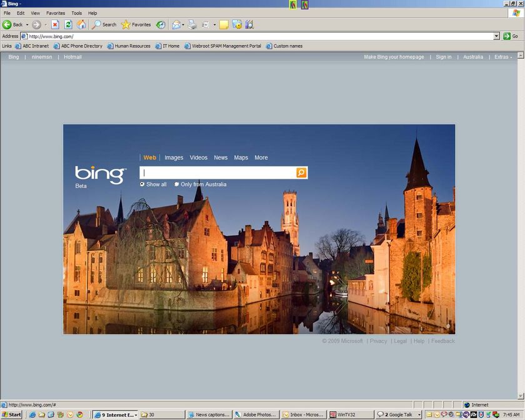
Task: Open the Address bar dropdown arrow
Action: (x=497, y=36)
